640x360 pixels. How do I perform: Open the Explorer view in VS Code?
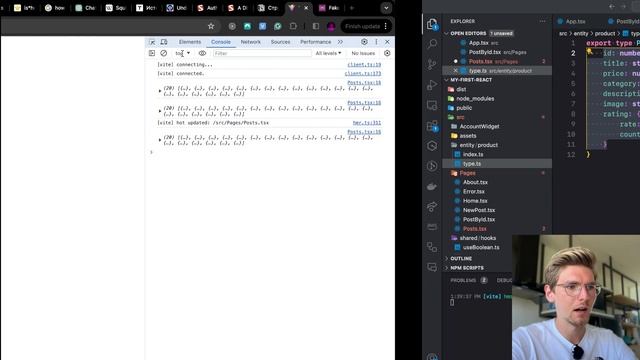click(432, 24)
